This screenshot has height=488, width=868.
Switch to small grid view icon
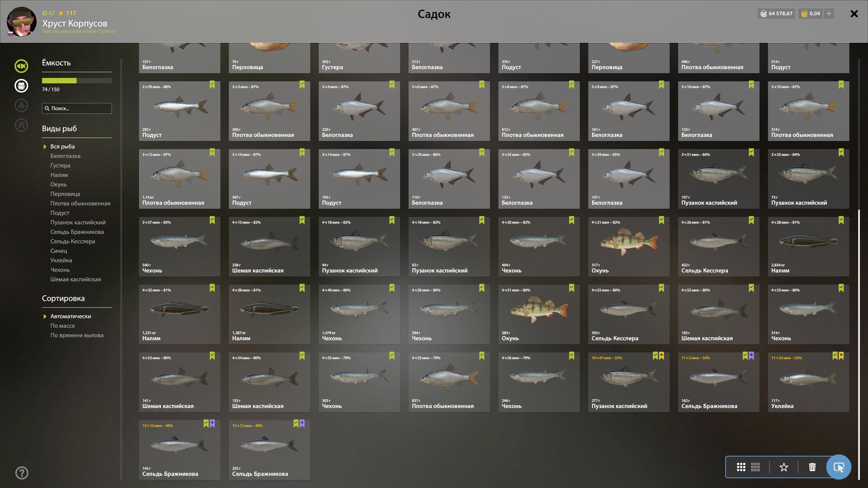click(755, 467)
